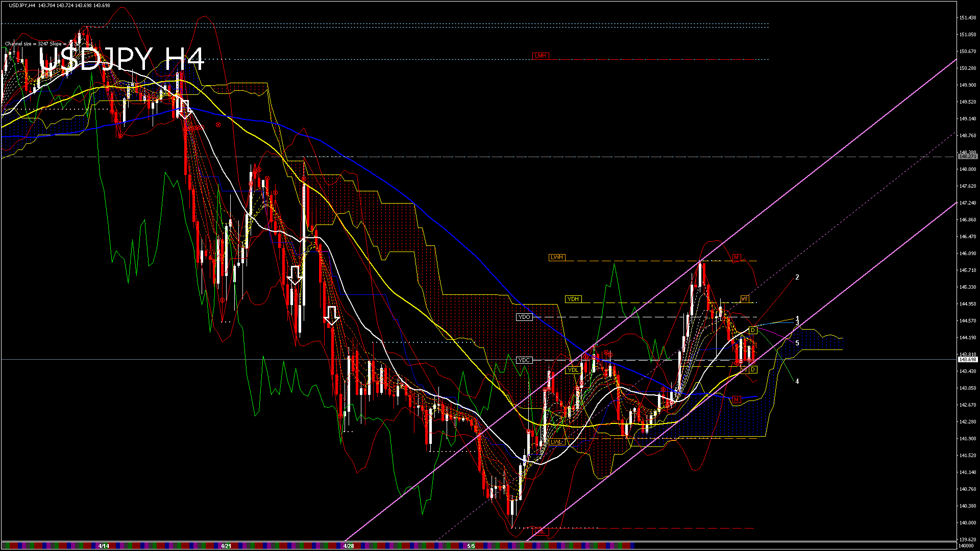Select the YDC level label
Screen dimensions: 980x551
tap(524, 360)
